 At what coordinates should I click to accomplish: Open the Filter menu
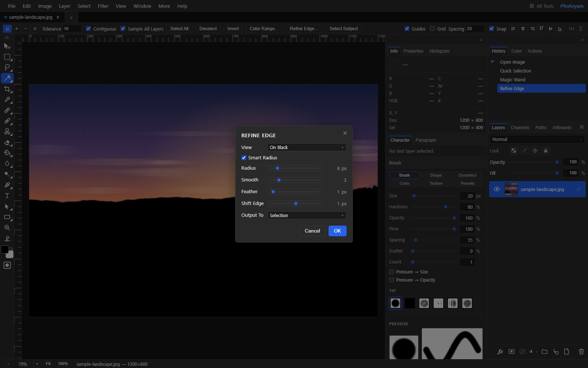pyautogui.click(x=103, y=6)
